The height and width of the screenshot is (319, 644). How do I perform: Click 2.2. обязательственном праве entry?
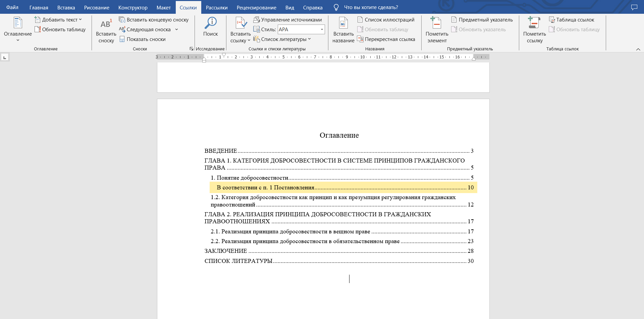(x=342, y=241)
